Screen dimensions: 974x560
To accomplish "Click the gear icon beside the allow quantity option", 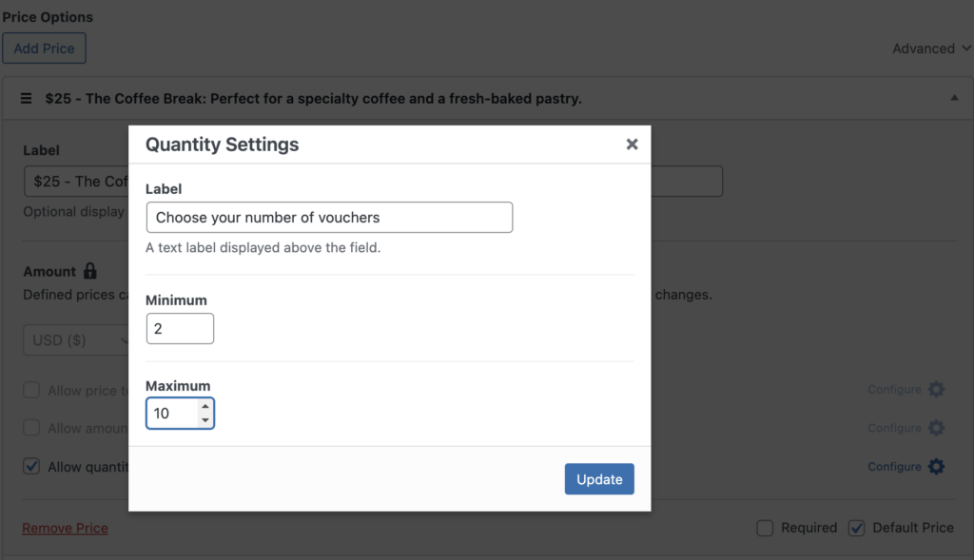I will point(936,467).
